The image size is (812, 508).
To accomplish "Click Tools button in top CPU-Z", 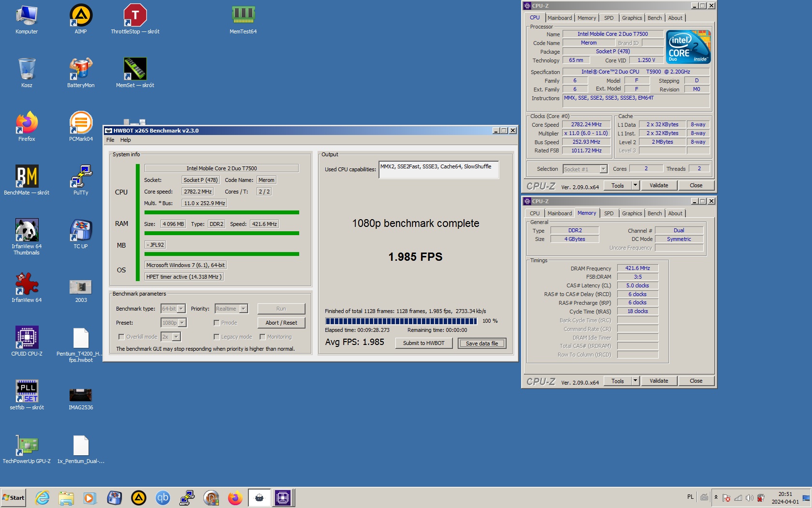I will 618,185.
